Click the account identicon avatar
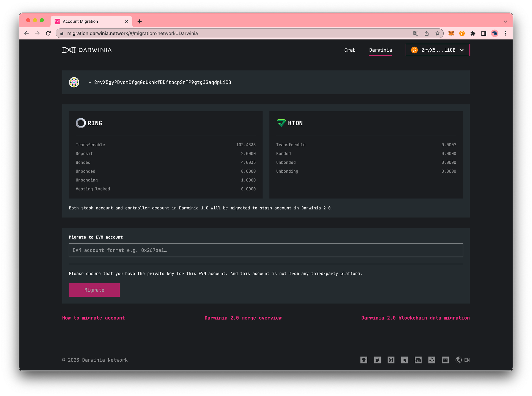The width and height of the screenshot is (532, 396). [x=74, y=82]
